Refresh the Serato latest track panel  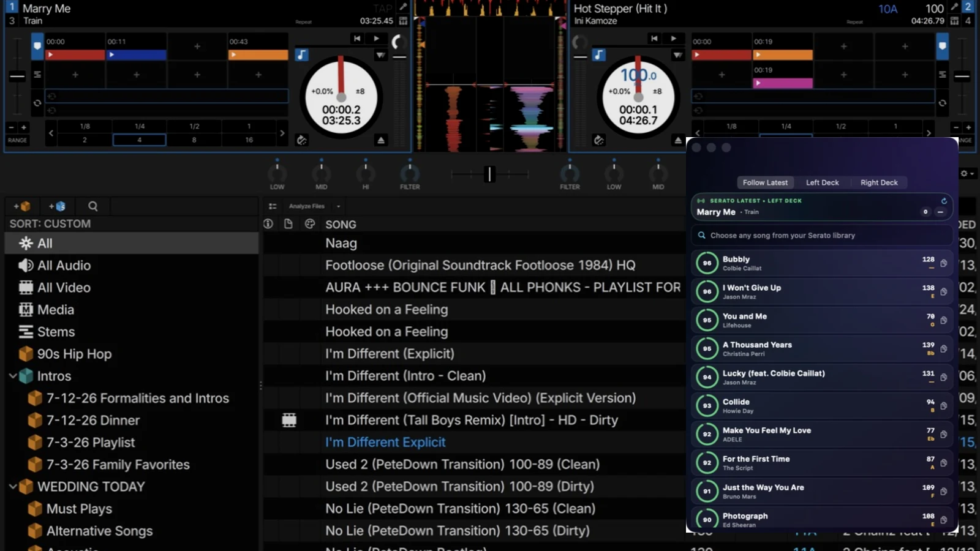click(x=944, y=201)
